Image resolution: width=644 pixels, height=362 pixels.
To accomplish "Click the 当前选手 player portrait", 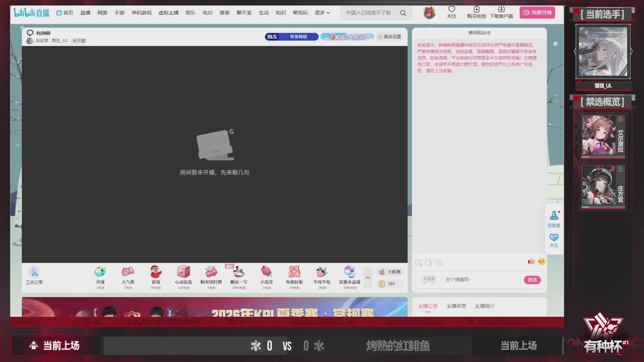I will 603,52.
